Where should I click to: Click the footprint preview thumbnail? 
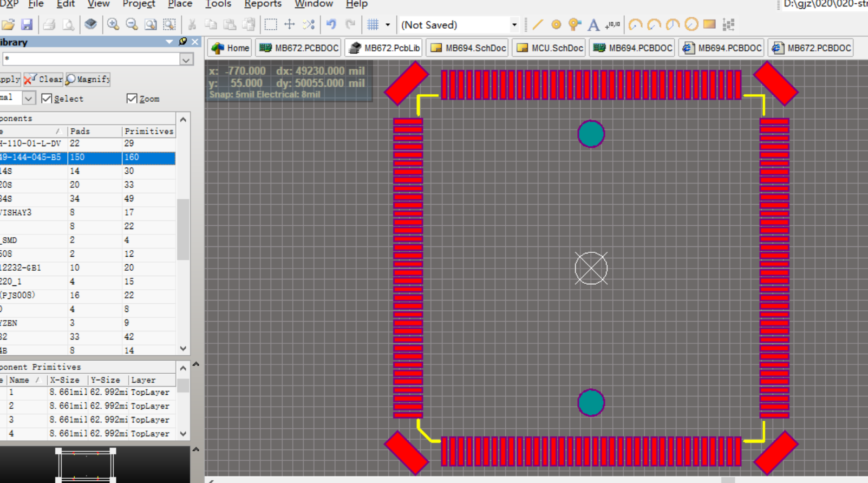click(86, 464)
